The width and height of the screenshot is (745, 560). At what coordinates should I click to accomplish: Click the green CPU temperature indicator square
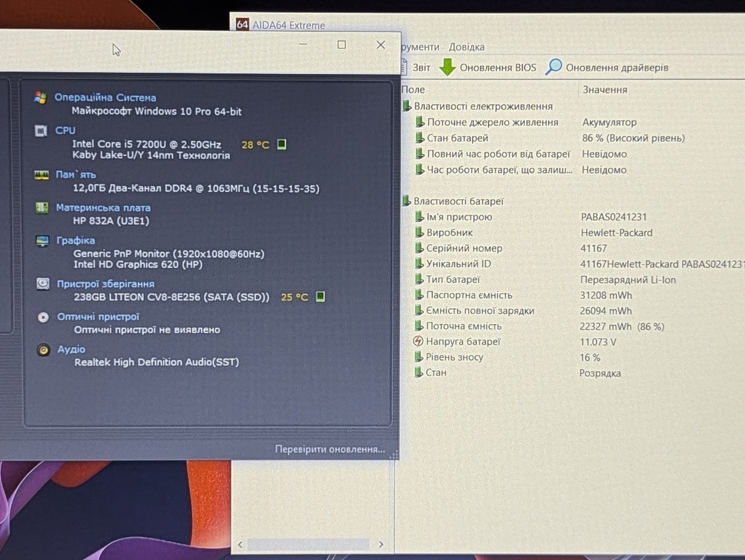click(282, 144)
